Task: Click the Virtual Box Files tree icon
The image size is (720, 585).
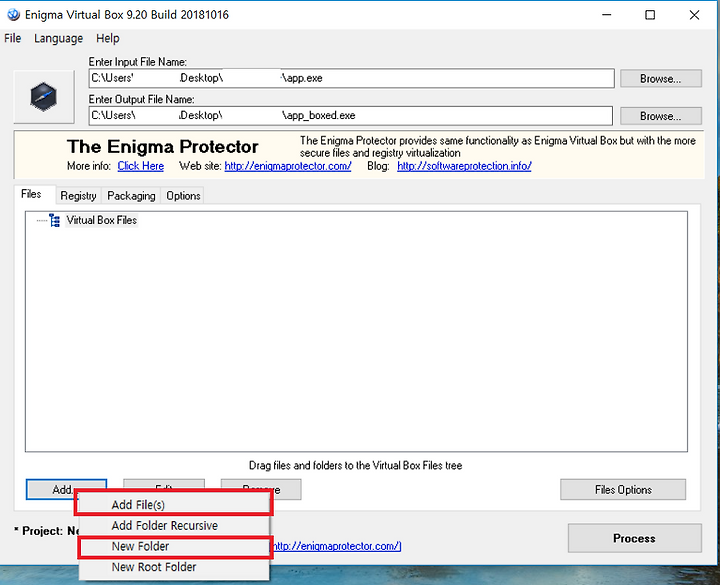Action: tap(55, 220)
